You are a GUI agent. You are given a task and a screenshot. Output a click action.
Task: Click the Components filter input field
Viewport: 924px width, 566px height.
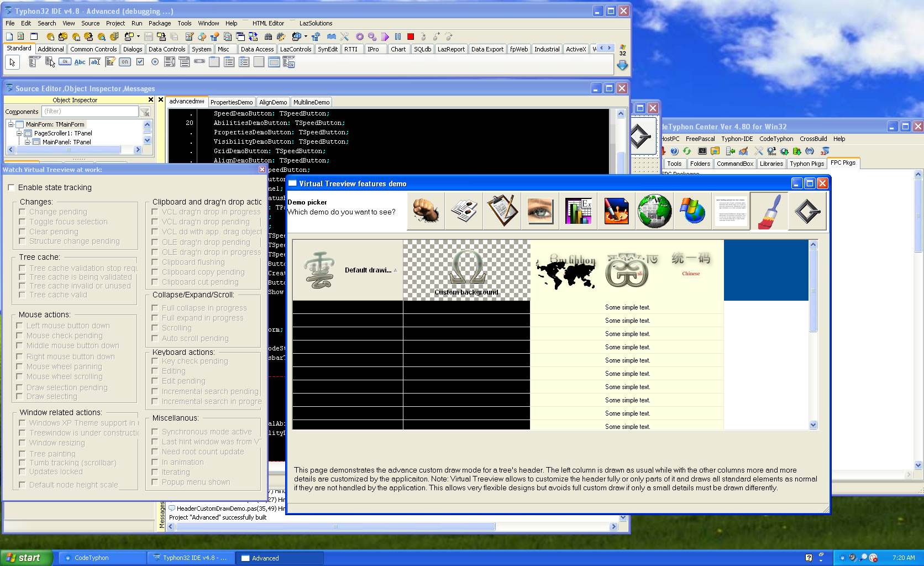[x=90, y=112]
